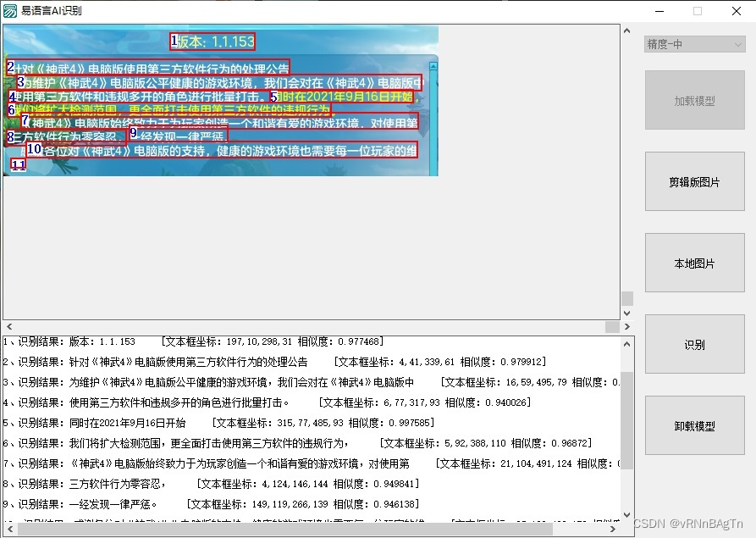Minimize the 易语言AI识别 window
The height and width of the screenshot is (538, 756).
pos(659,11)
